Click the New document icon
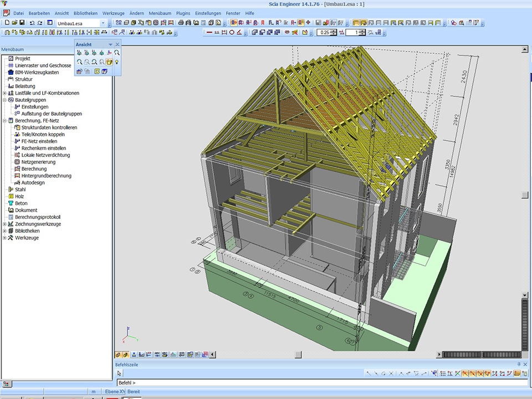Screen dimensions: 532x399 pyautogui.click(x=7, y=23)
